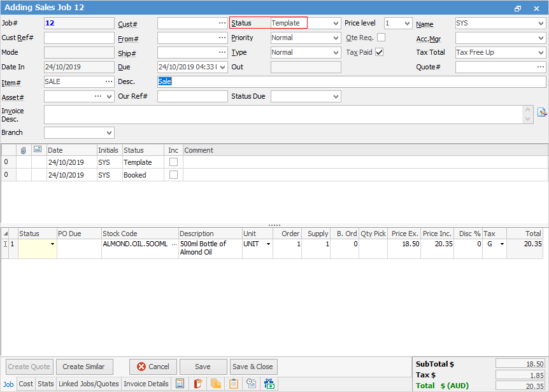Enable the Qte Req. checkbox
Screen dimensions: 549x392
381,38
